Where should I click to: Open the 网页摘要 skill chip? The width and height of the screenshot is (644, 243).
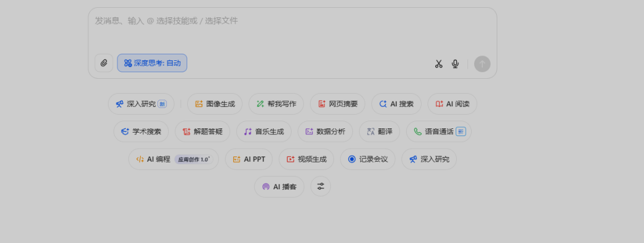coord(338,104)
